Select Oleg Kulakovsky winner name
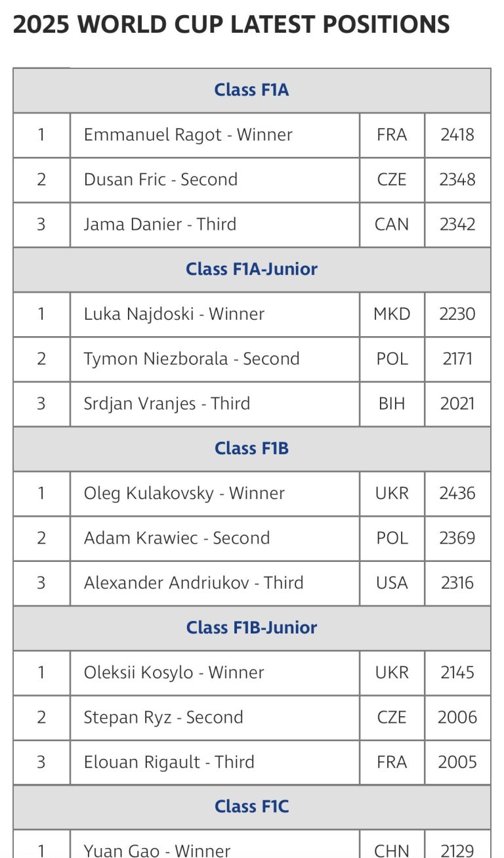The height and width of the screenshot is (858, 504). [x=184, y=493]
